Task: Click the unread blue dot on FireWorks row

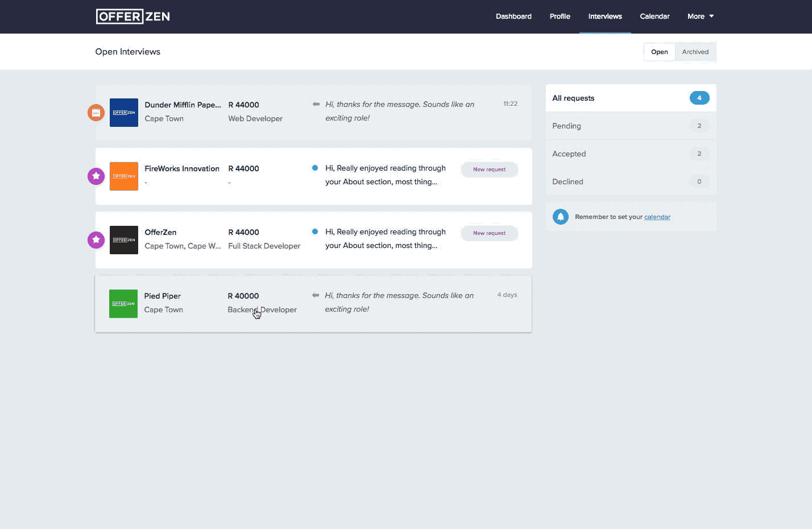Action: 315,168
